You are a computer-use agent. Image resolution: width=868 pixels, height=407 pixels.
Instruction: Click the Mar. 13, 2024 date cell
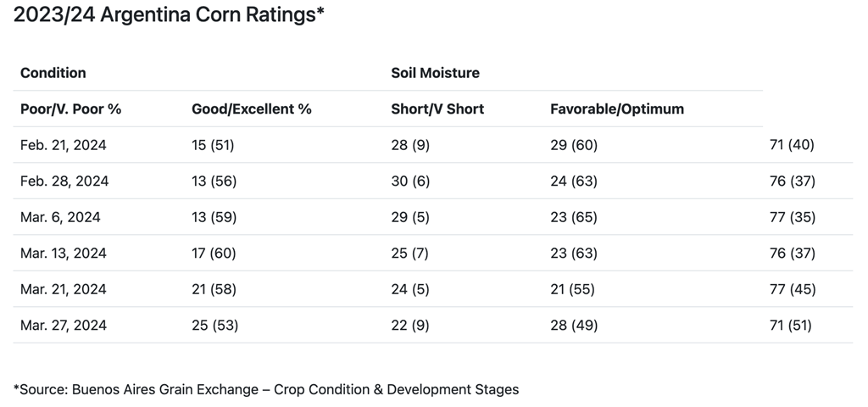(64, 254)
